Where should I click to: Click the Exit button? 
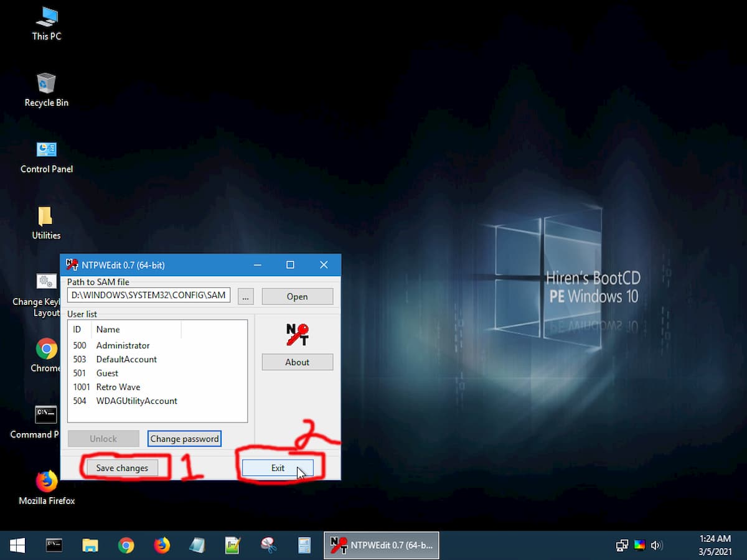[278, 468]
